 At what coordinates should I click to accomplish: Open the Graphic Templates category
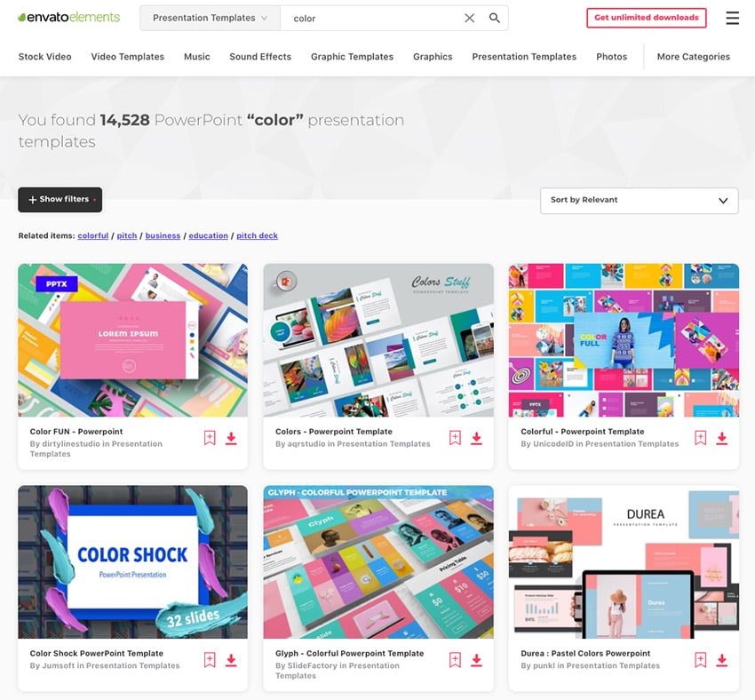pyautogui.click(x=352, y=56)
